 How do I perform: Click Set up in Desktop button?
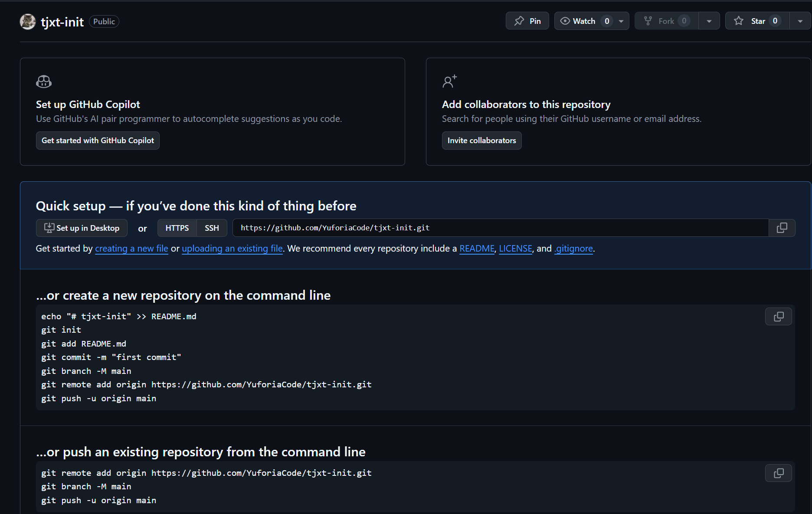click(x=82, y=228)
